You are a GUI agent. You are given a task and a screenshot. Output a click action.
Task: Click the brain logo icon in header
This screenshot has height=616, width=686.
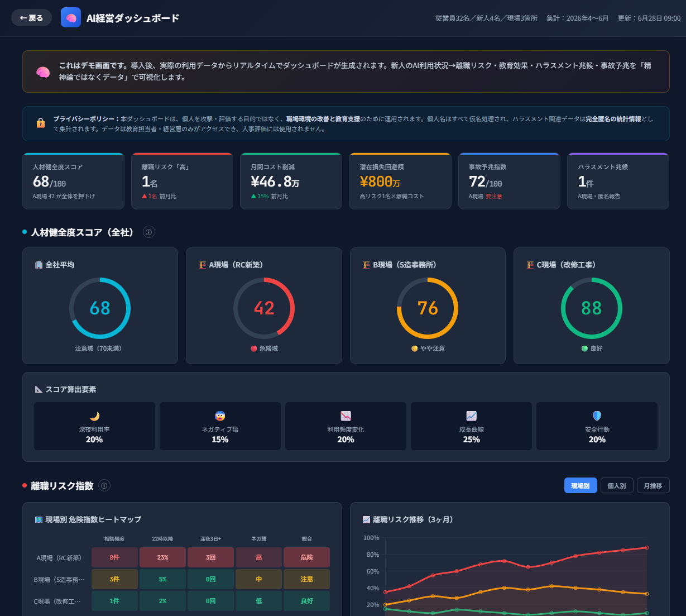(71, 18)
